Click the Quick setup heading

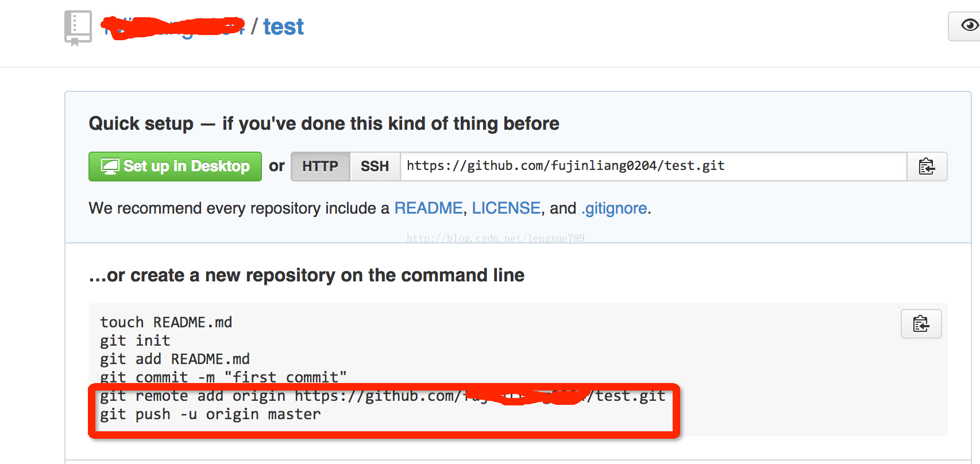tap(324, 123)
